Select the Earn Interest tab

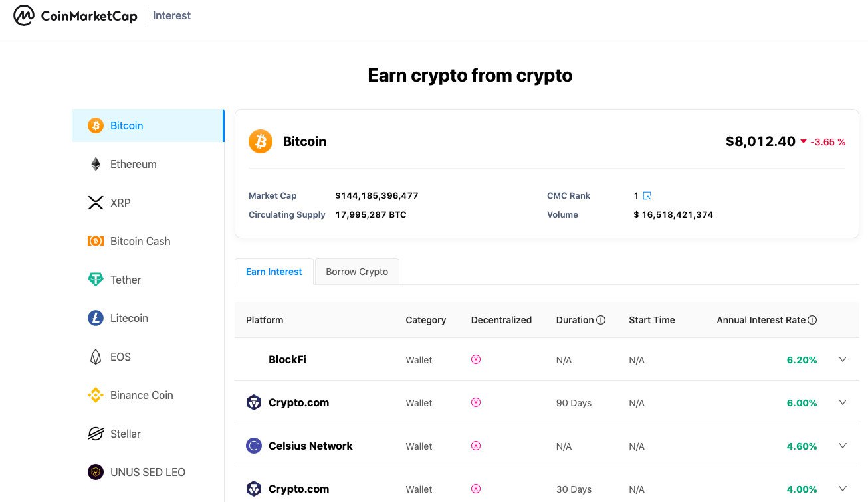tap(274, 272)
